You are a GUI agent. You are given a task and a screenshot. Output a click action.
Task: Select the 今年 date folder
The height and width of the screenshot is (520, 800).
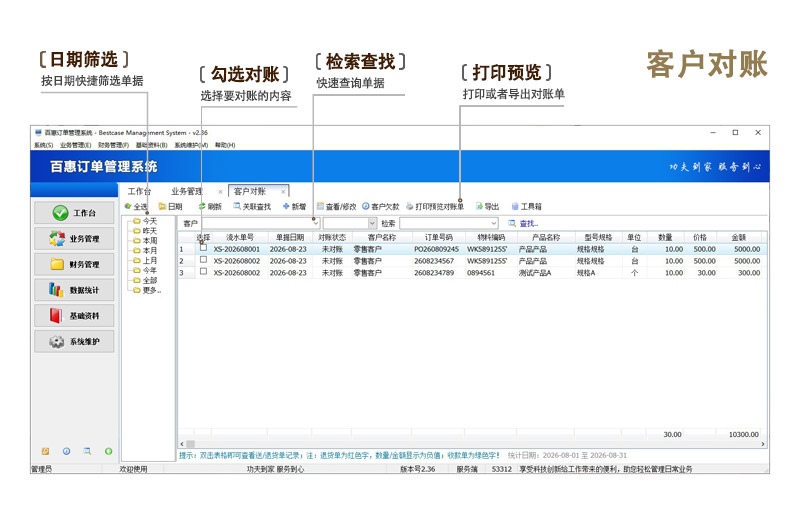click(145, 270)
